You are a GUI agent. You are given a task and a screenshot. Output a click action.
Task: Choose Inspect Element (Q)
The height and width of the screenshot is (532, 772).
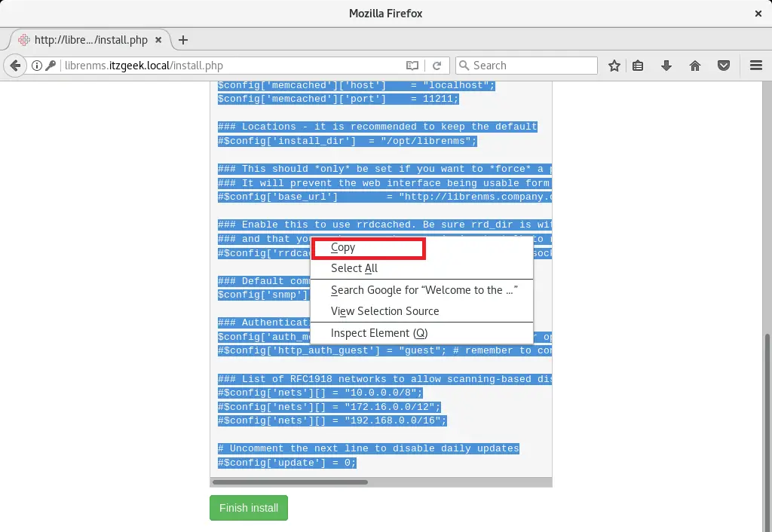421,333
